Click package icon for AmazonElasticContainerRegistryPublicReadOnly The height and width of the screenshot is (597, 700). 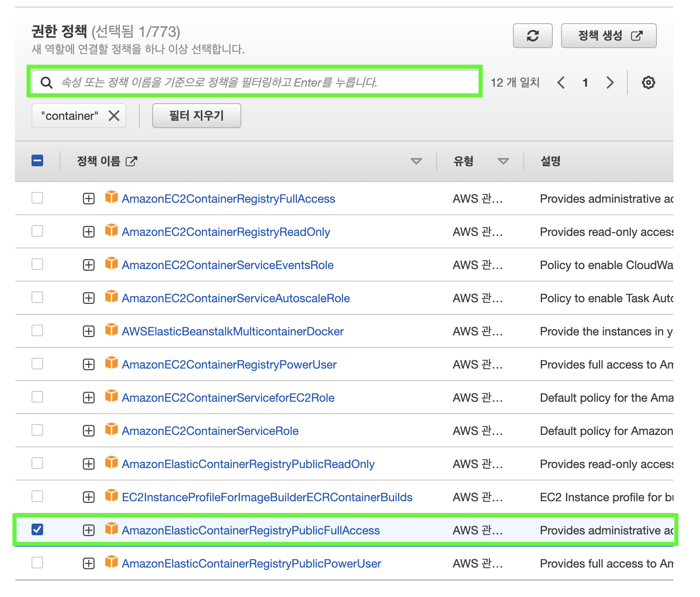pyautogui.click(x=111, y=462)
